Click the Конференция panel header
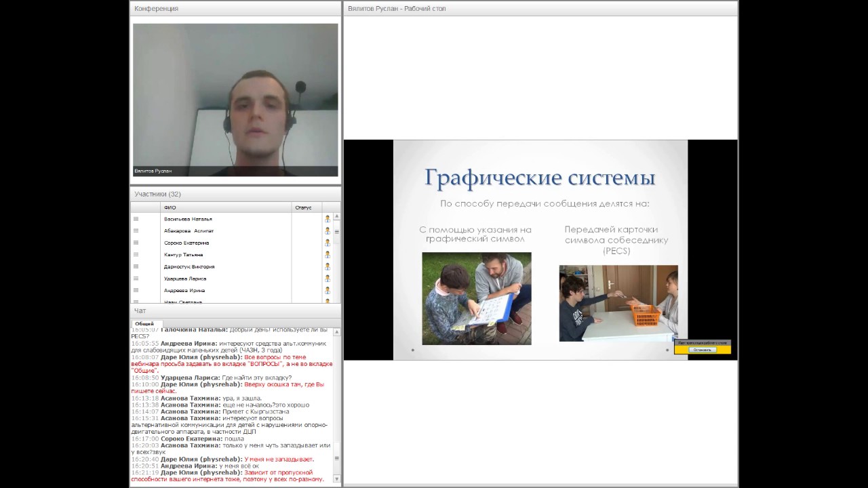 coord(235,8)
